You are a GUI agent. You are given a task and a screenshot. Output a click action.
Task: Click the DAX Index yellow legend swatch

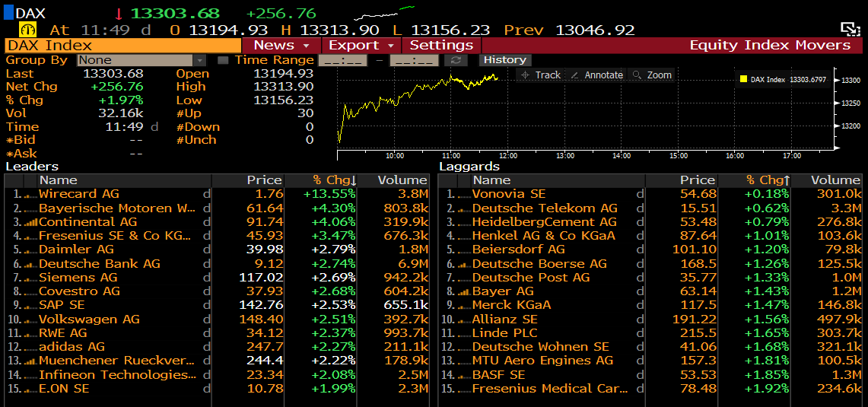tap(743, 80)
